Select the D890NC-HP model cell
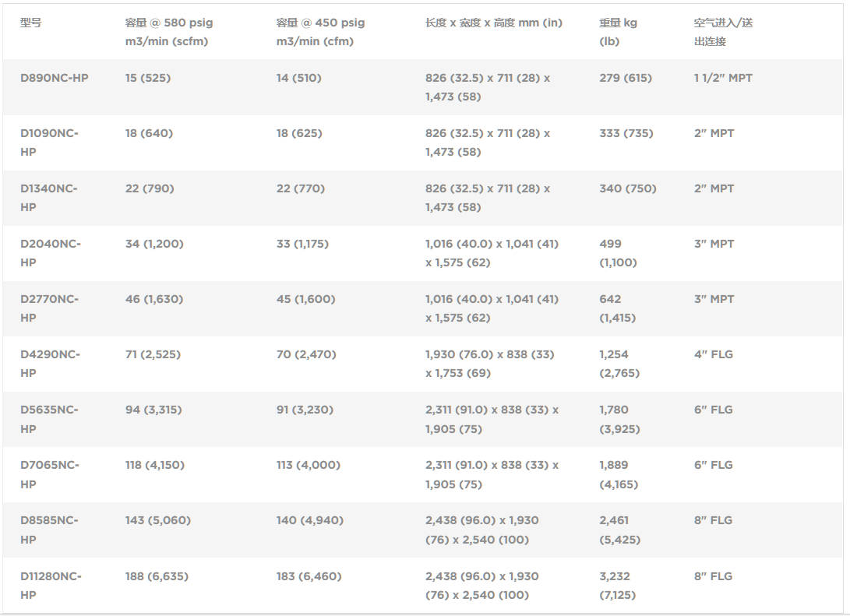Viewport: 850px width, 616px height. click(x=55, y=78)
